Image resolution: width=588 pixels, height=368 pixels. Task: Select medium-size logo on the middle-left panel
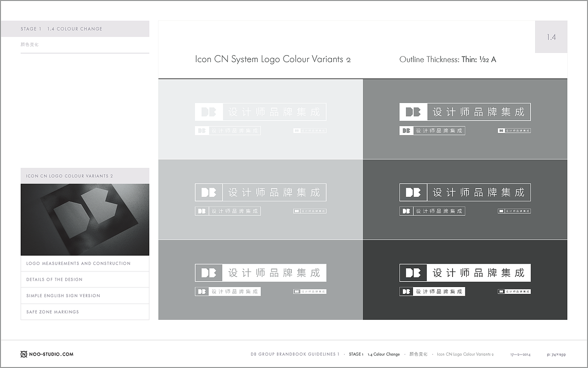(228, 211)
